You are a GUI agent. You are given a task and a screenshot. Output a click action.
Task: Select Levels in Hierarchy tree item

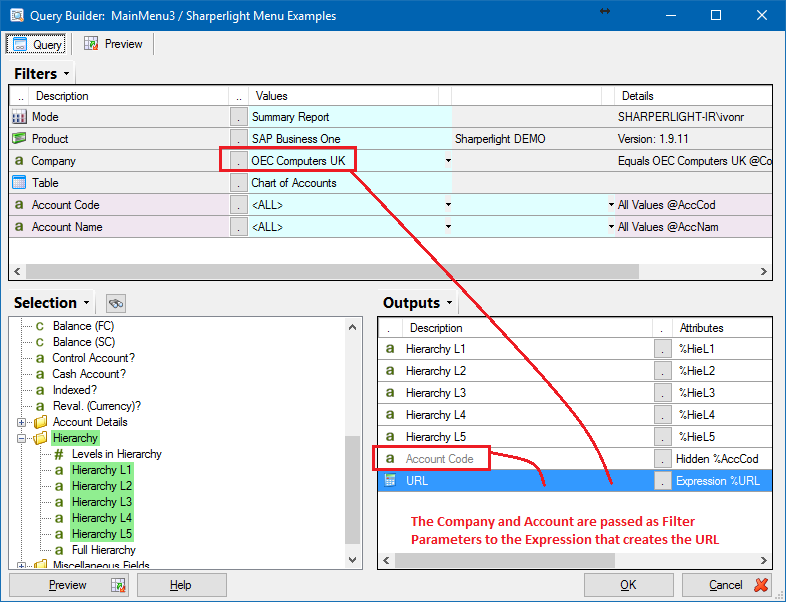(116, 454)
